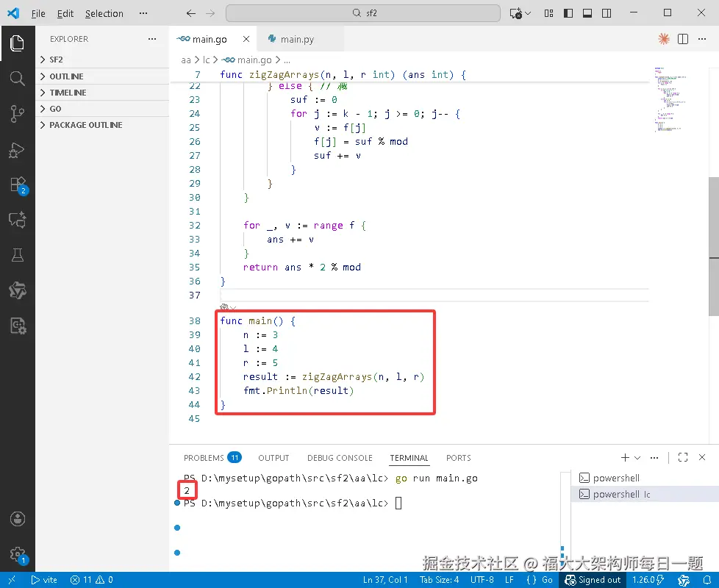This screenshot has height=588, width=719.
Task: Click the editor vertical scrollbar thumb
Action: [x=714, y=246]
